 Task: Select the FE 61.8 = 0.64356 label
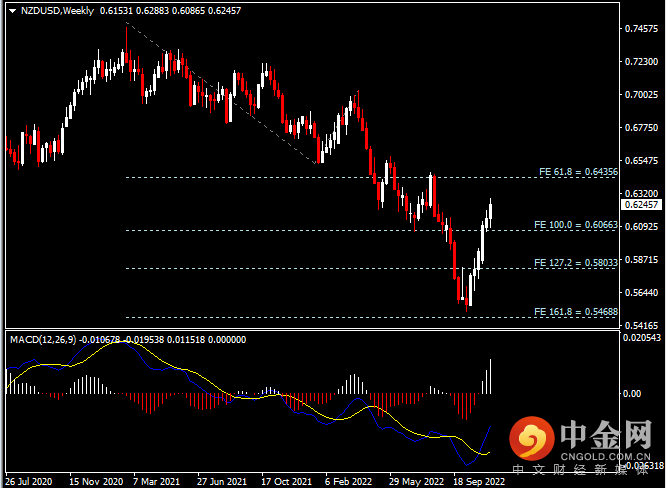[576, 171]
